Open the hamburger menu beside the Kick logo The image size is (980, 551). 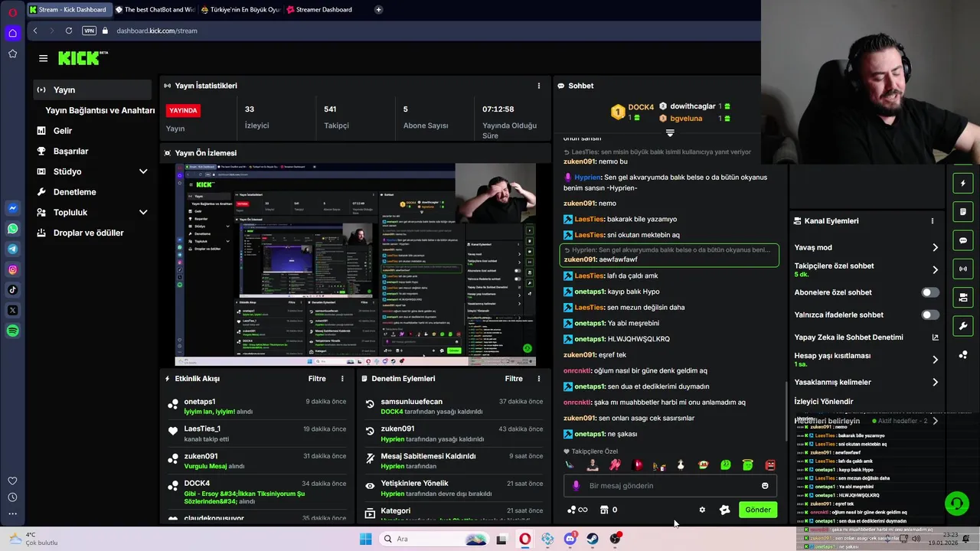(x=43, y=58)
